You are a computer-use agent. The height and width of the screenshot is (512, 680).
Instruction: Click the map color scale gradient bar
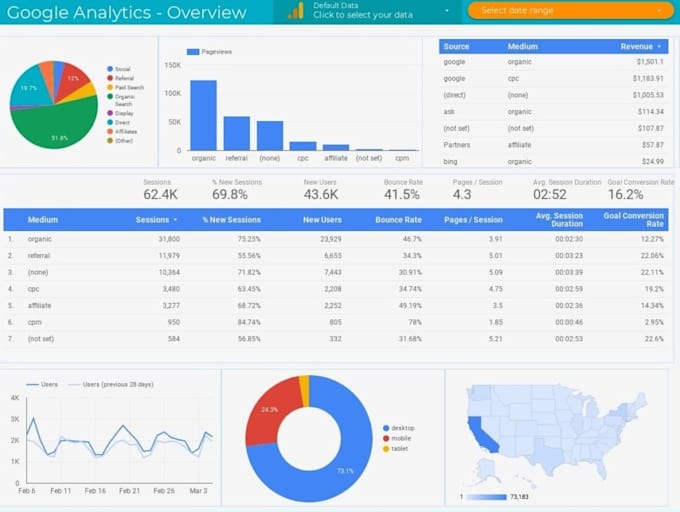point(486,497)
